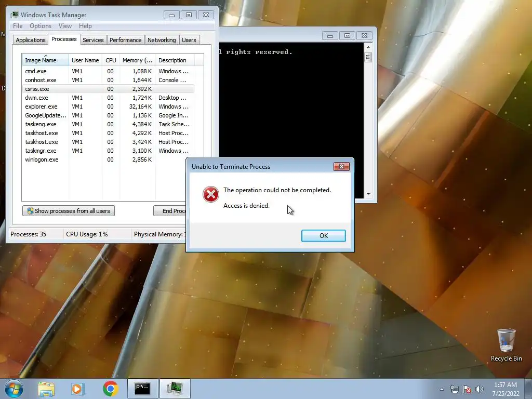
Task: Minimize the Command Prompt window
Action: [x=330, y=36]
